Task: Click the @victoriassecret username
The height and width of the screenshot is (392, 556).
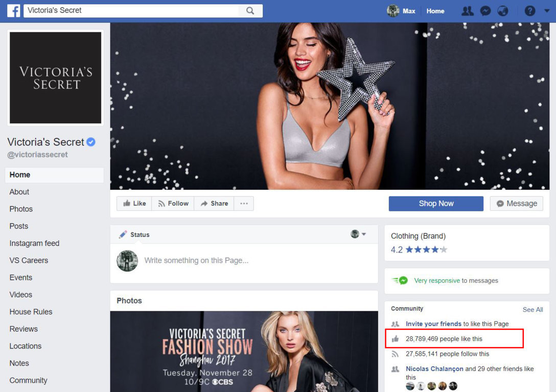Action: [38, 154]
